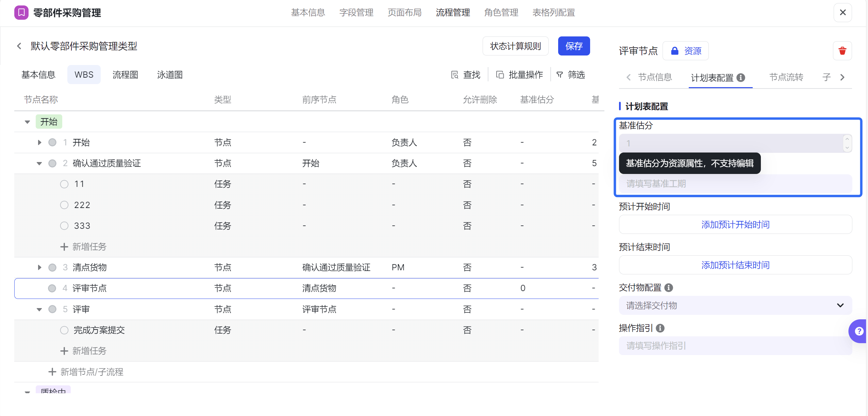868x416 pixels.
Task: Open the 筛选 filter tool
Action: click(x=570, y=75)
